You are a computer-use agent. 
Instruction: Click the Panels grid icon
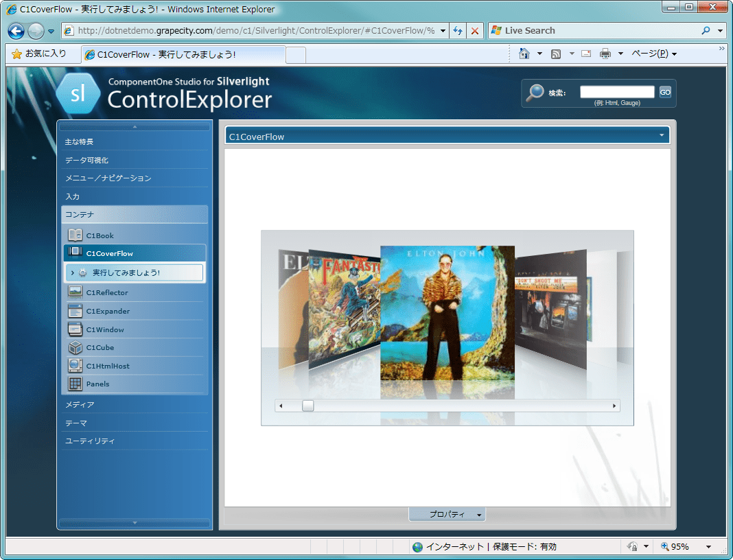click(x=75, y=384)
